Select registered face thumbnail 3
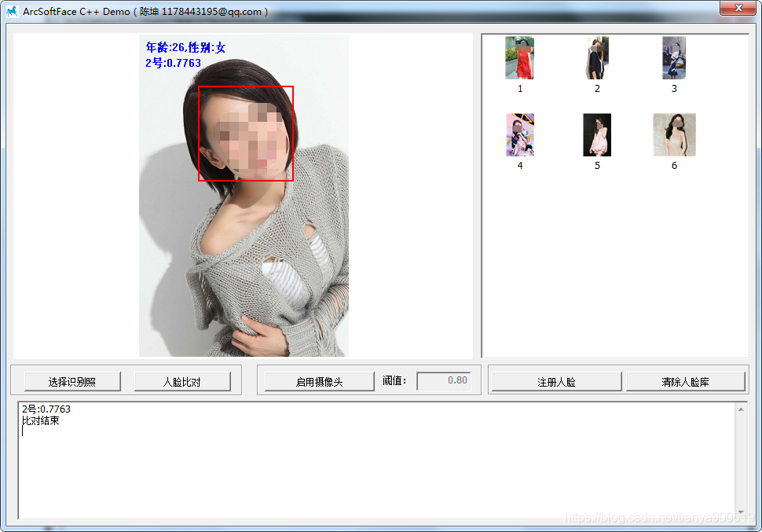Viewport: 762px width, 532px height. coord(674,58)
